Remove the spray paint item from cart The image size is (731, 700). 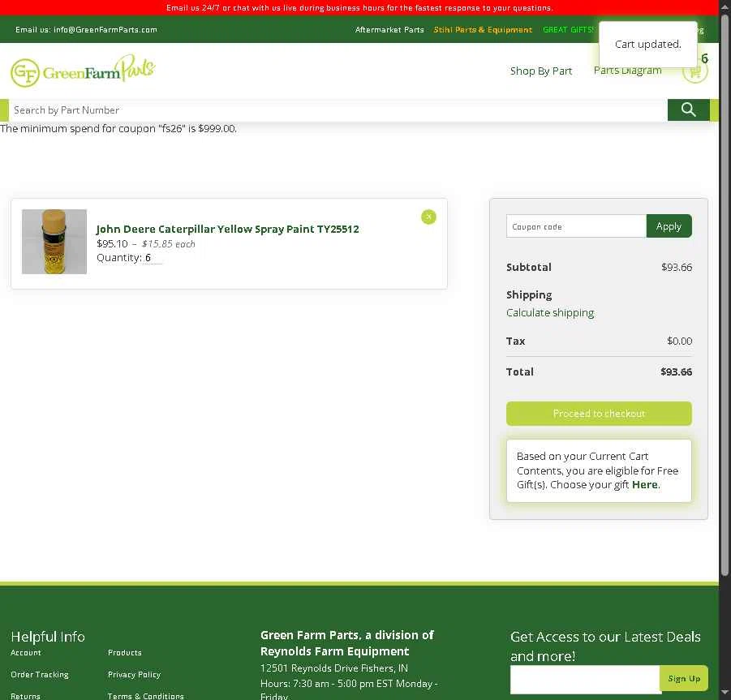pyautogui.click(x=428, y=217)
